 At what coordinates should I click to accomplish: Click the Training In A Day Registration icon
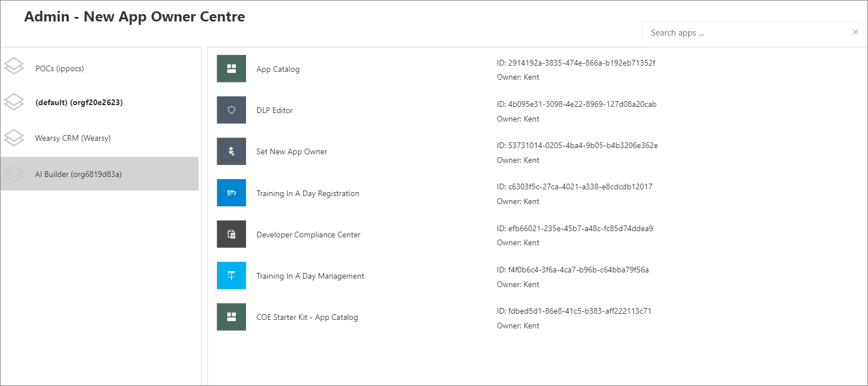(x=231, y=193)
